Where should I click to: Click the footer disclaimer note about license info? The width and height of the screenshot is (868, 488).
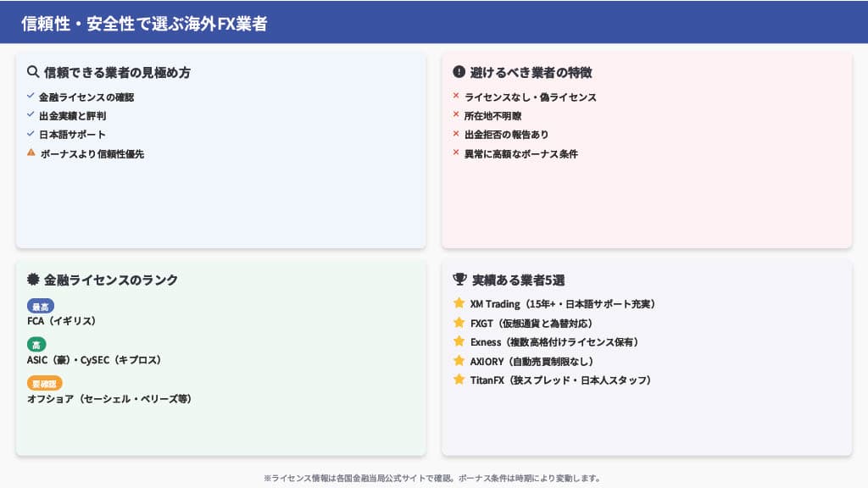point(433,478)
